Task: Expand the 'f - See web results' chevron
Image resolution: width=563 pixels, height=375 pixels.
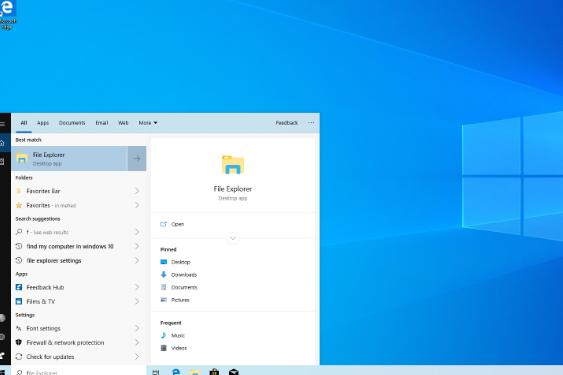Action: click(x=137, y=232)
